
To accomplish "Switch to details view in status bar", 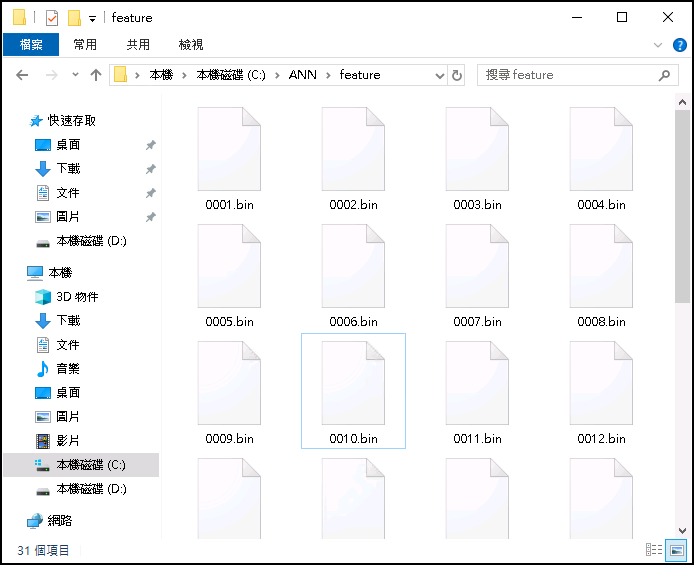I will coord(654,550).
